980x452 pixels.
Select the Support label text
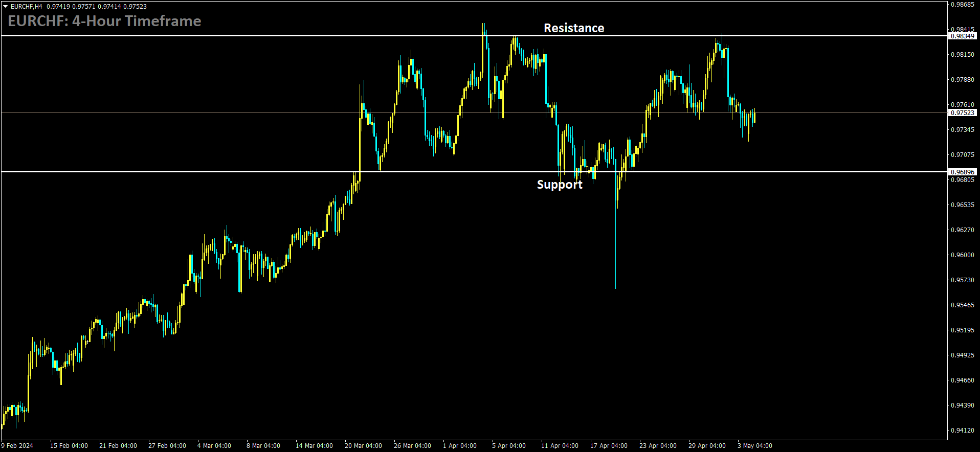(560, 185)
